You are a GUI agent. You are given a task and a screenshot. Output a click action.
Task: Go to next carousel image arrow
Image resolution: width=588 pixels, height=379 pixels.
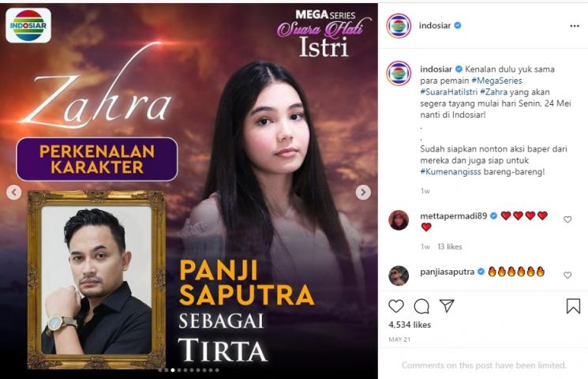click(363, 192)
